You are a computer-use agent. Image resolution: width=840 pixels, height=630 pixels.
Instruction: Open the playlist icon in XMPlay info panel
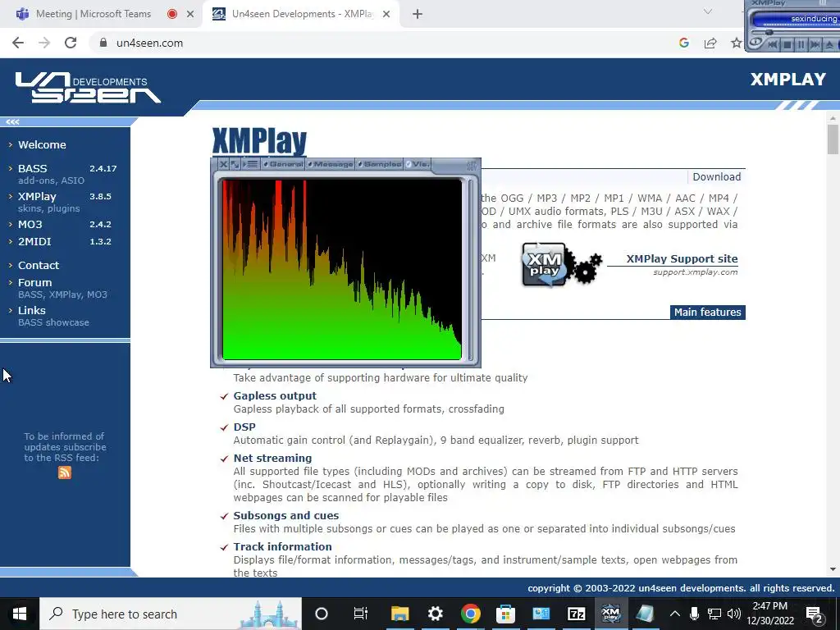(251, 164)
